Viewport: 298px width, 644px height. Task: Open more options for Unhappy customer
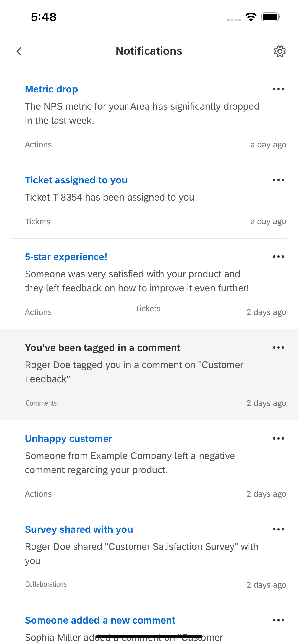coord(278,439)
